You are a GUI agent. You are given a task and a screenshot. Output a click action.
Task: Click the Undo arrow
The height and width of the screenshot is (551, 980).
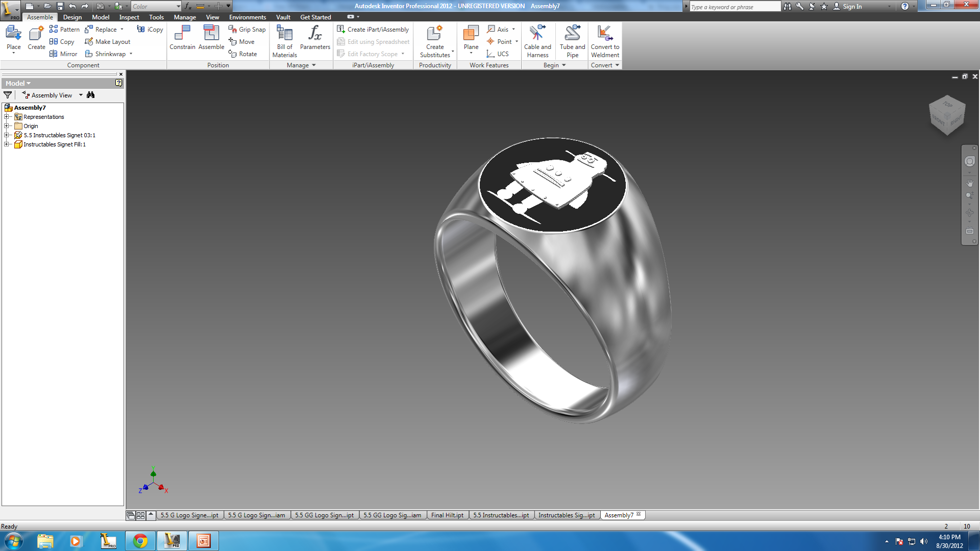point(72,6)
